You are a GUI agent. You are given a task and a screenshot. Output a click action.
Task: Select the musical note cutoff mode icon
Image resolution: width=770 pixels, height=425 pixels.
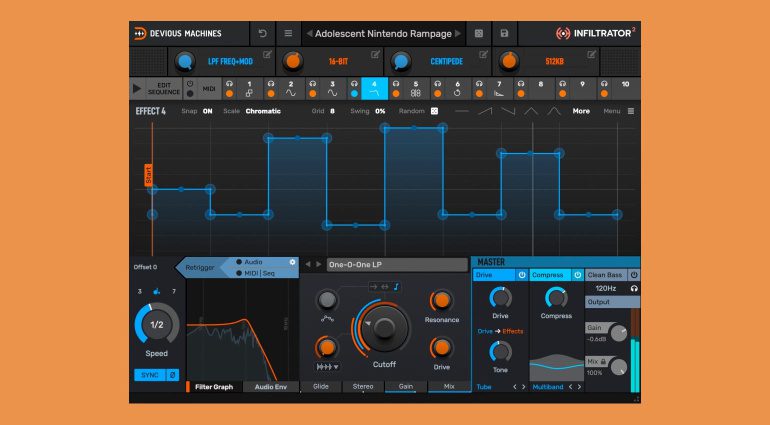point(396,286)
